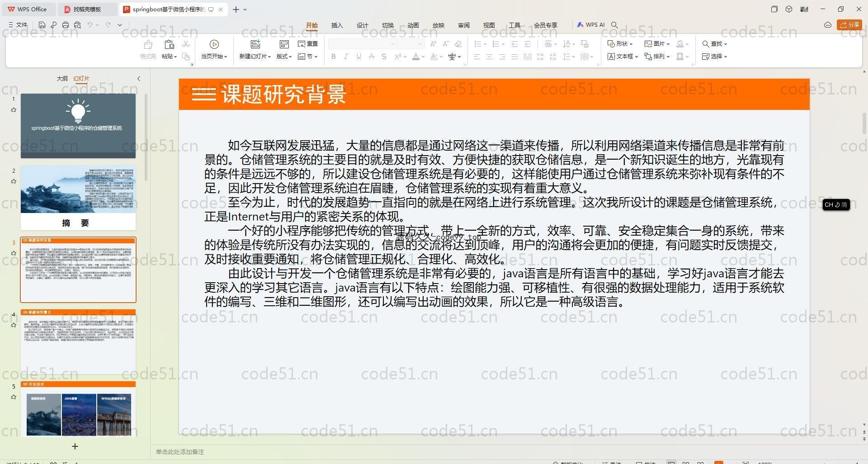
Task: Open the Review (审阅) ribbon tab
Action: [x=463, y=25]
